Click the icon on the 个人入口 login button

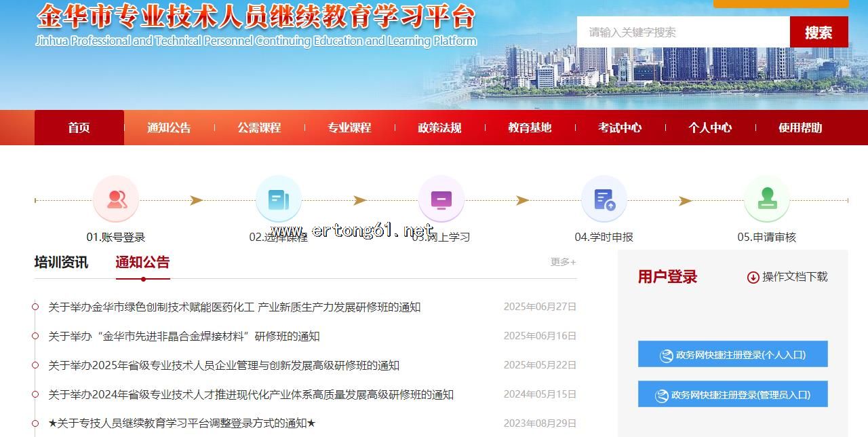click(x=667, y=355)
